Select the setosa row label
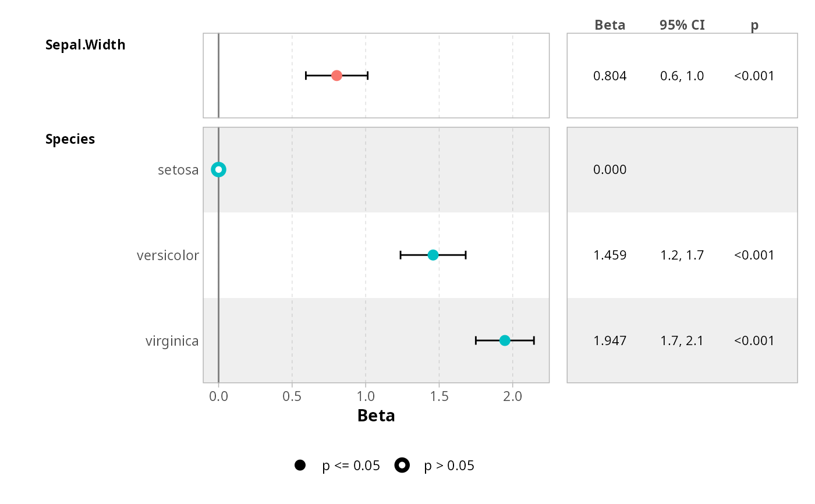Screen dimensions: 815x504 [178, 170]
